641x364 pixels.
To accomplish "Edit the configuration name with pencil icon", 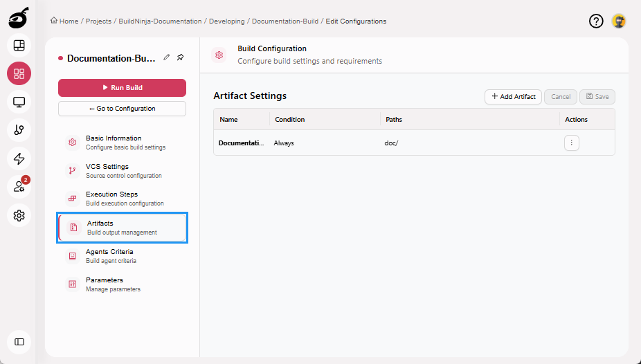I will coord(167,58).
